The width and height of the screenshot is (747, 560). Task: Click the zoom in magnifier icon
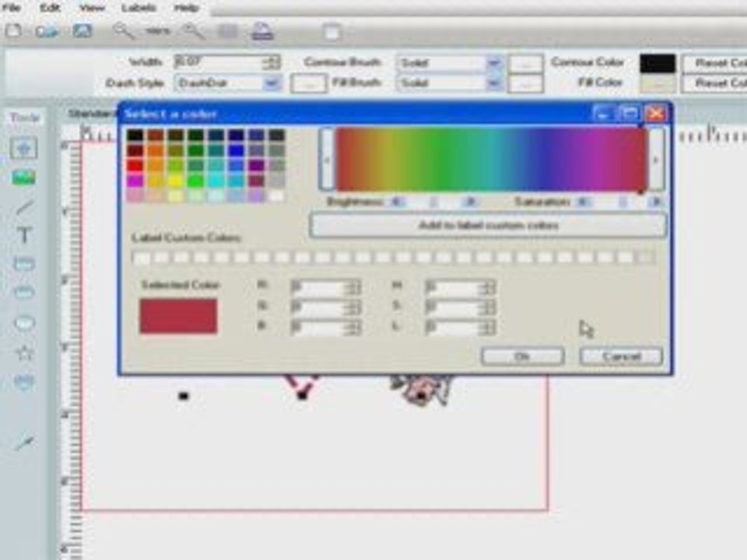(194, 31)
